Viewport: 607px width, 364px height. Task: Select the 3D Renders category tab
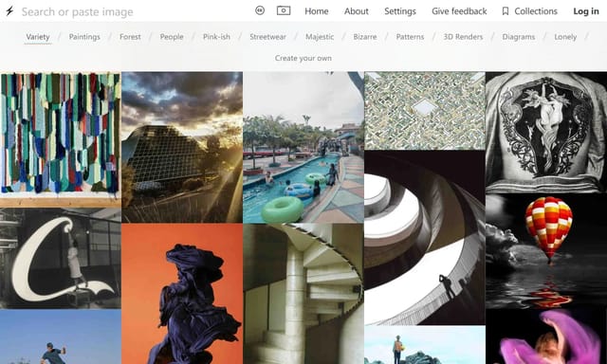(x=463, y=37)
